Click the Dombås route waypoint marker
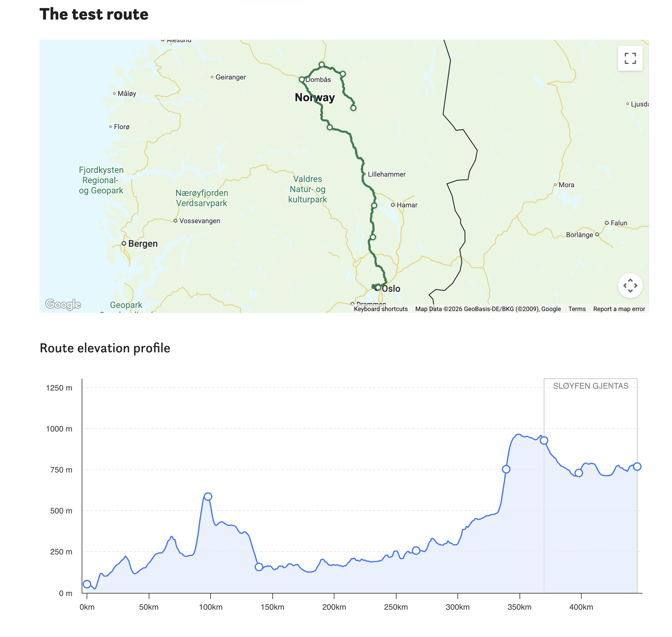Screen dimensions: 672x637 (302, 79)
